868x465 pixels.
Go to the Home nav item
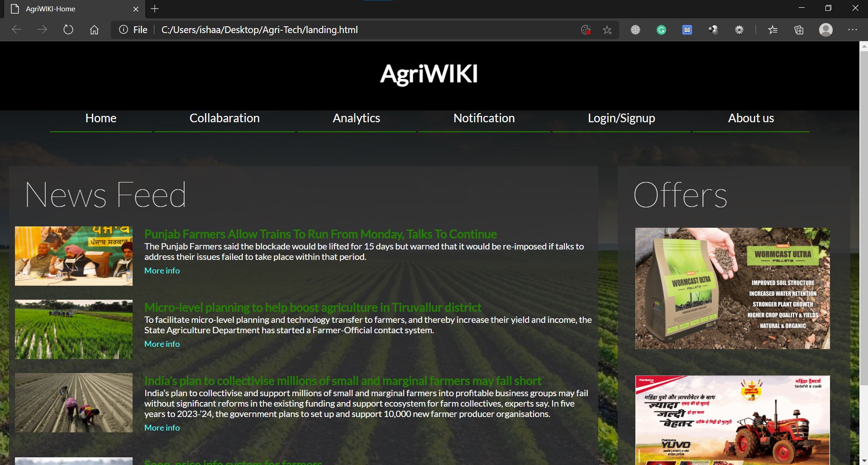pyautogui.click(x=101, y=118)
